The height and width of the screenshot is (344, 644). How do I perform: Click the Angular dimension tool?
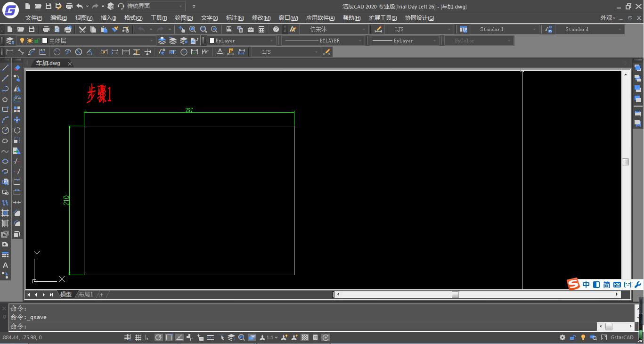[x=90, y=52]
